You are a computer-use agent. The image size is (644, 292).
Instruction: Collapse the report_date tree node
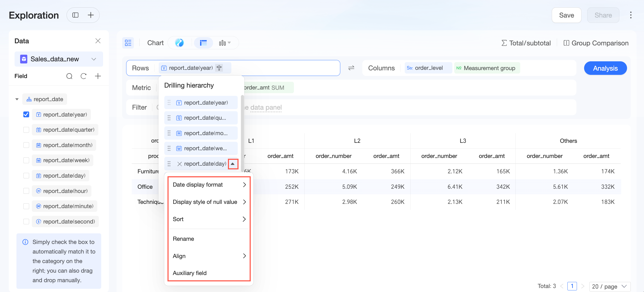coord(17,99)
